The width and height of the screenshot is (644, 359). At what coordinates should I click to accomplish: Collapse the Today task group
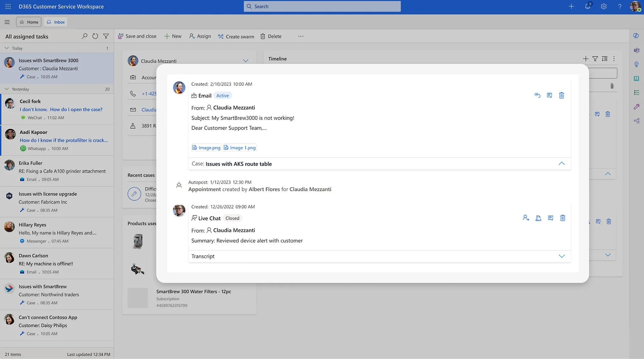tap(7, 48)
